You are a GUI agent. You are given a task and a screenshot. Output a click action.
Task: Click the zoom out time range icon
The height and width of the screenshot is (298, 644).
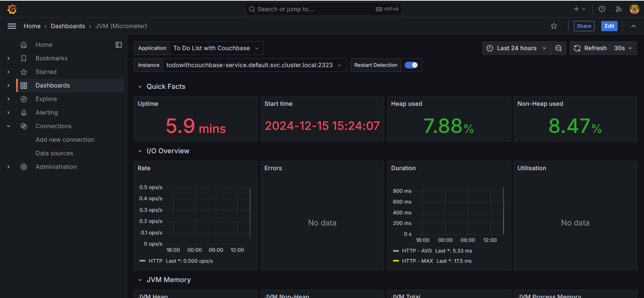(x=559, y=48)
